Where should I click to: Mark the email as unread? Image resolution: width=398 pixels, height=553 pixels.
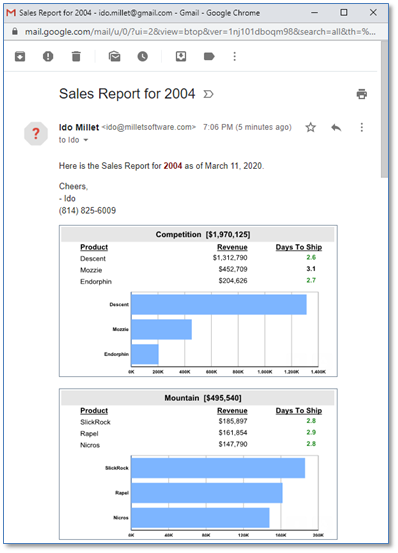pos(115,56)
